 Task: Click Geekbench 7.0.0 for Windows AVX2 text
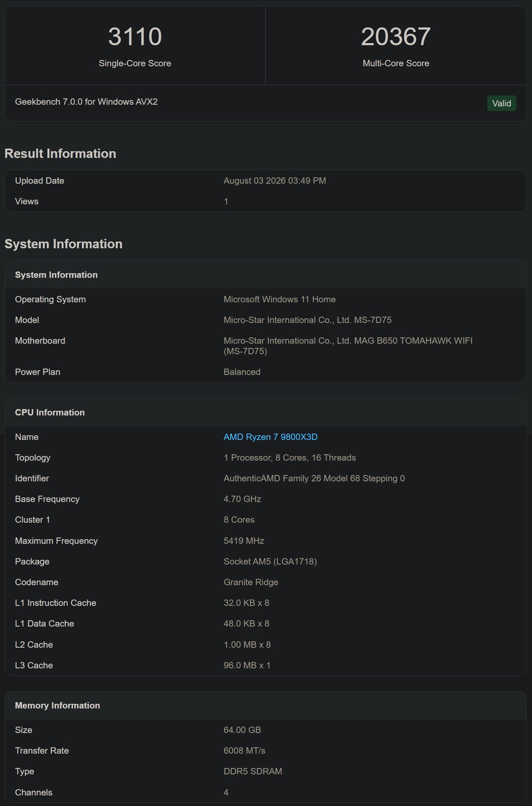(x=86, y=102)
